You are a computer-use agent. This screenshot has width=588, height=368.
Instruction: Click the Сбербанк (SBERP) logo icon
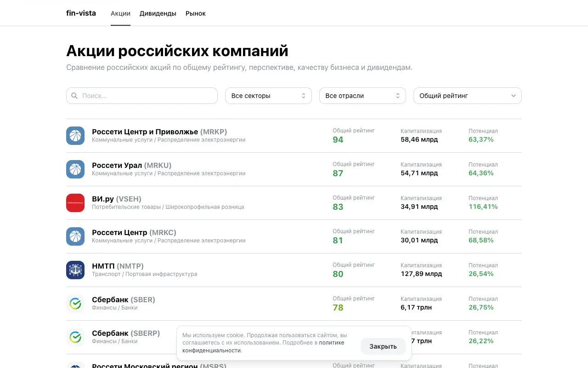[x=75, y=337]
